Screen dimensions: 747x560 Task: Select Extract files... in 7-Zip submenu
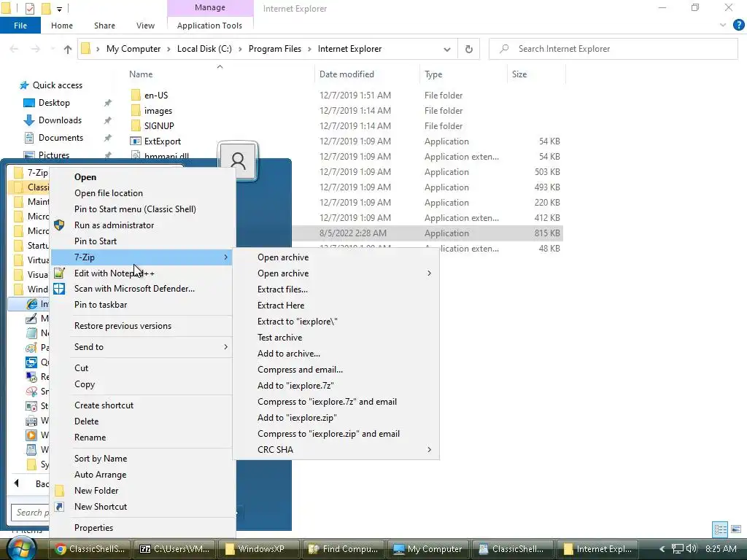click(x=282, y=289)
